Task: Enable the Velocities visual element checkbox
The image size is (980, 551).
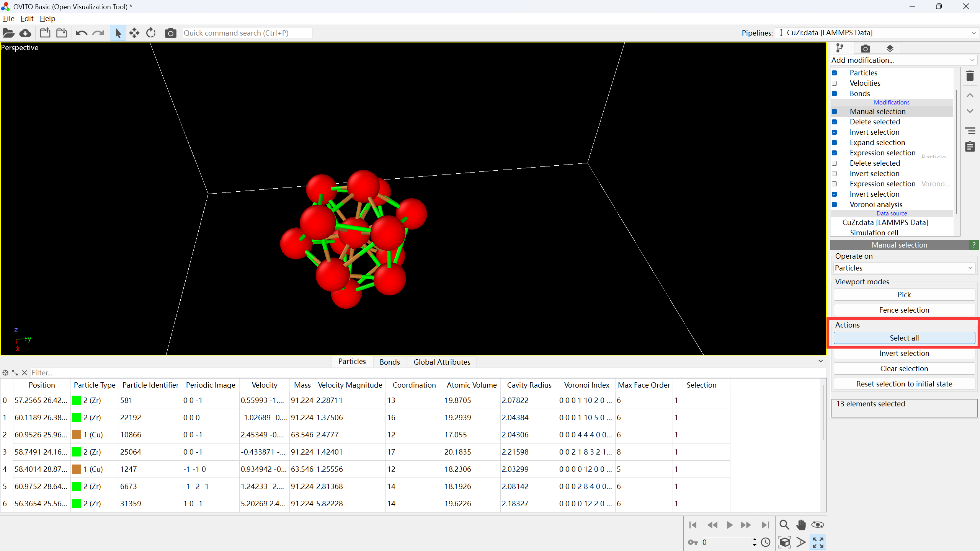Action: click(835, 83)
